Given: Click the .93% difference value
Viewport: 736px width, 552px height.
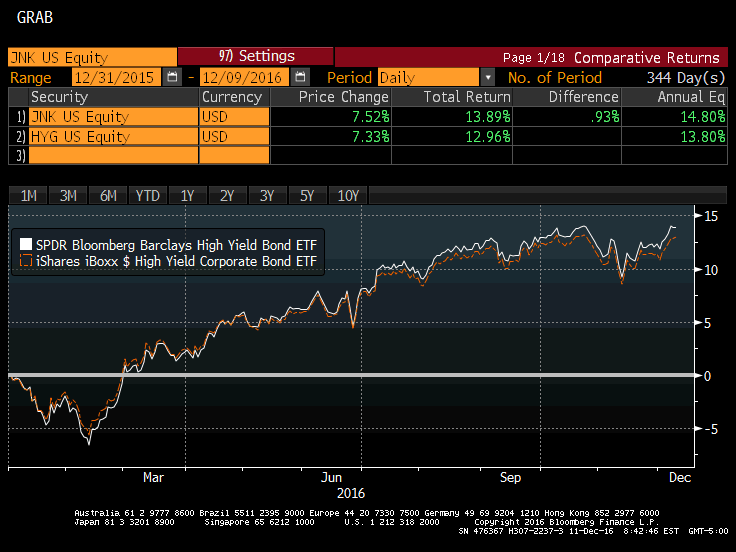Looking at the screenshot, I should pyautogui.click(x=605, y=116).
